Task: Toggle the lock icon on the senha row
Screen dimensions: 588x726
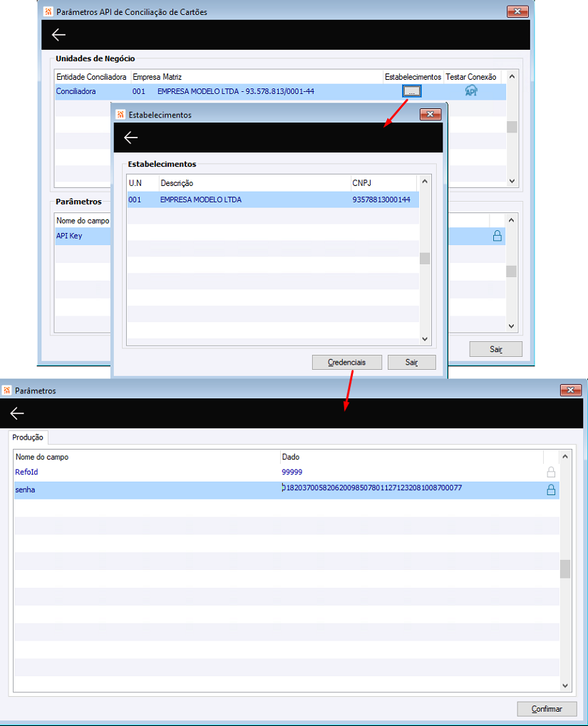Action: 551,489
